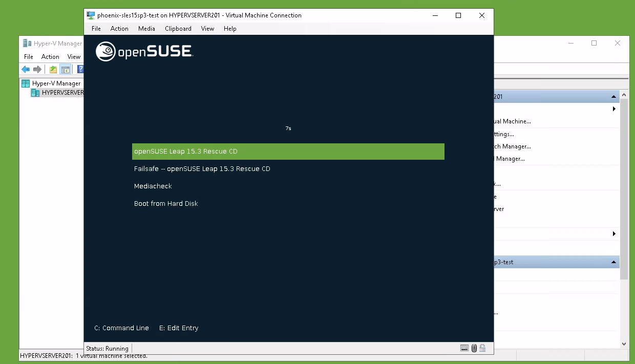Collapse the HYPERVSERVER201 actions section
The width and height of the screenshot is (635, 364).
pyautogui.click(x=613, y=96)
